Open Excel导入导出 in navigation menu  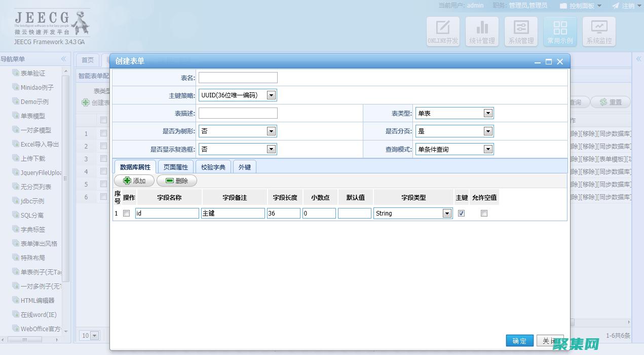(x=40, y=145)
